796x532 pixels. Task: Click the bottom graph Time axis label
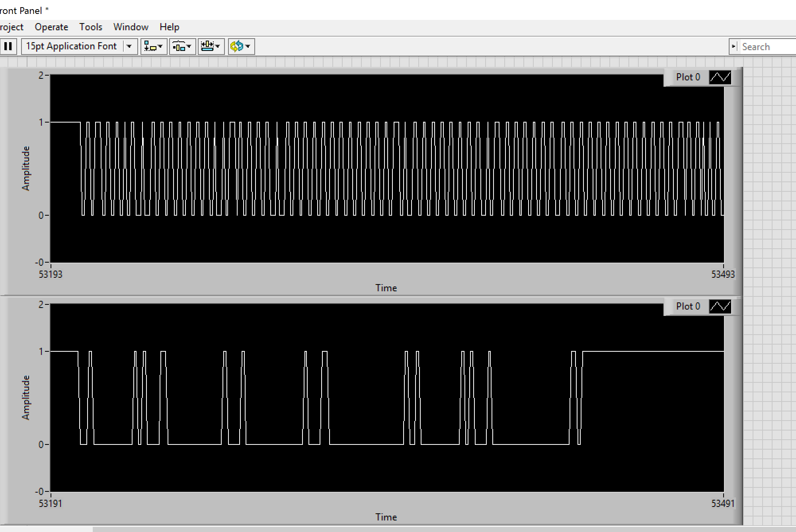click(386, 517)
